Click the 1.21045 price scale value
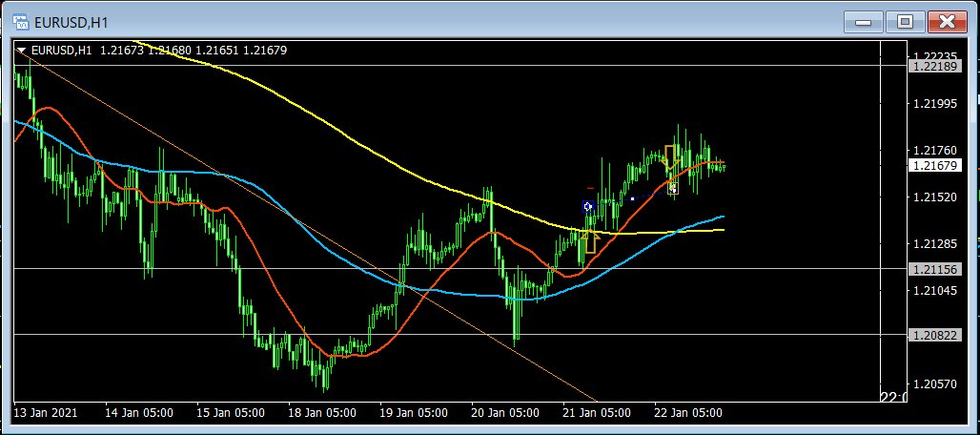Screen dimensions: 980x435 pyautogui.click(x=935, y=291)
